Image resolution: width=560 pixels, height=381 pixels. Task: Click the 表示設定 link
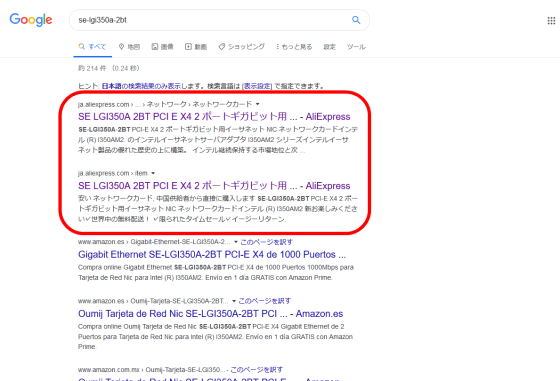(257, 86)
